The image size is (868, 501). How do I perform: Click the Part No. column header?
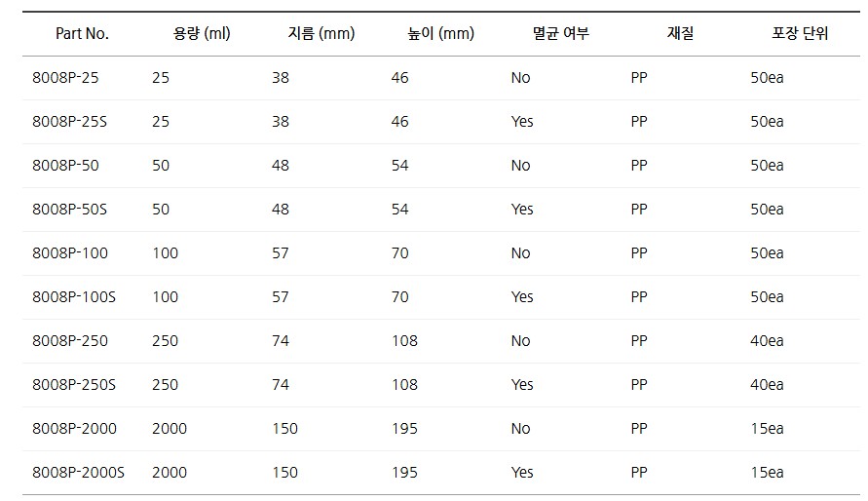point(82,33)
